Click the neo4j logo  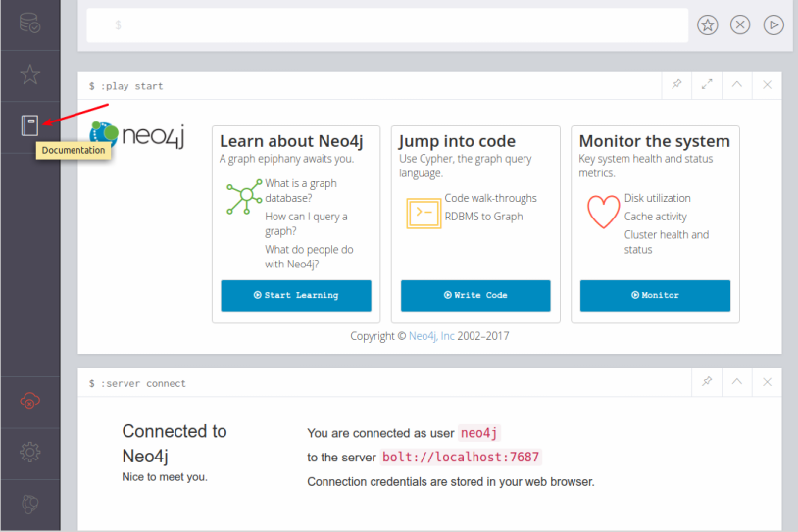point(137,136)
